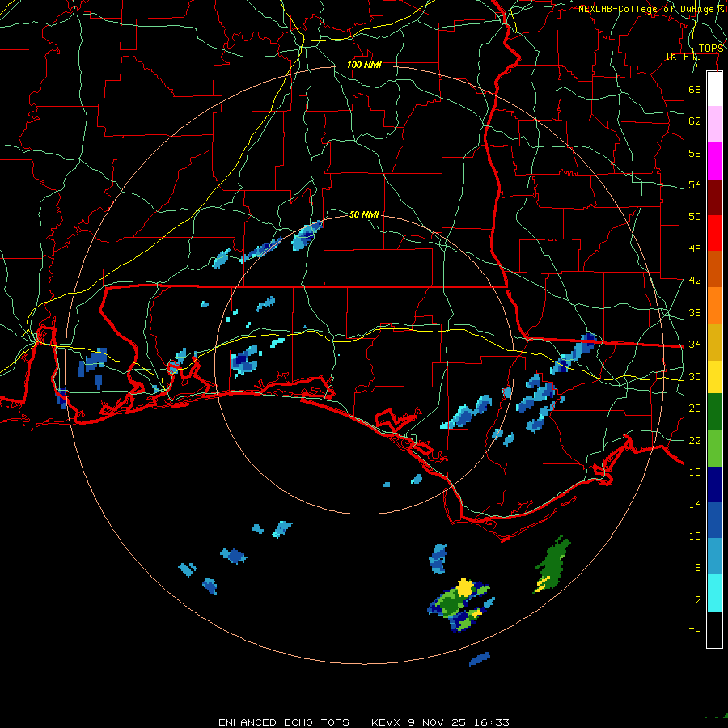The height and width of the screenshot is (728, 728).
Task: Click the '16:33' timestamp in the caption
Action: 492,722
